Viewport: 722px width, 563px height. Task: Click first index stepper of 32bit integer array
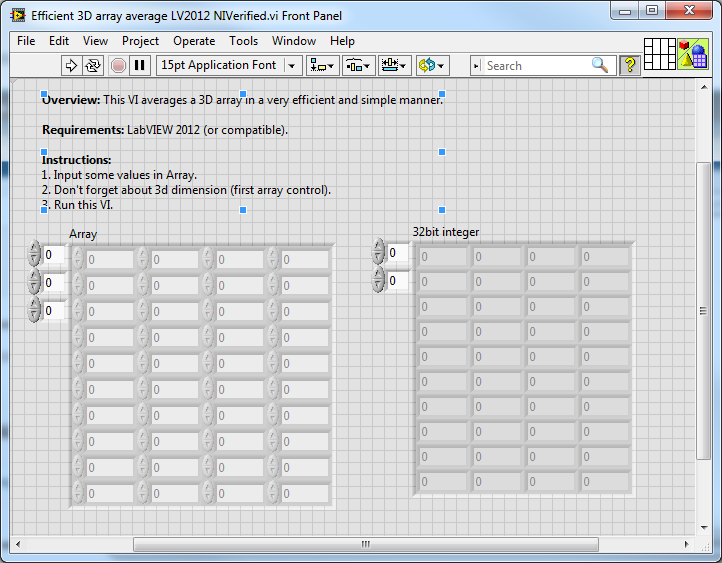pyautogui.click(x=378, y=253)
